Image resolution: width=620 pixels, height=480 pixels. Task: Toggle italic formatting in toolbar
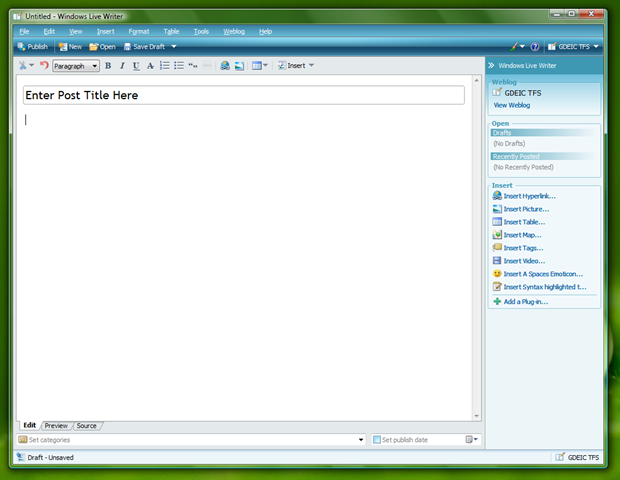[x=122, y=66]
